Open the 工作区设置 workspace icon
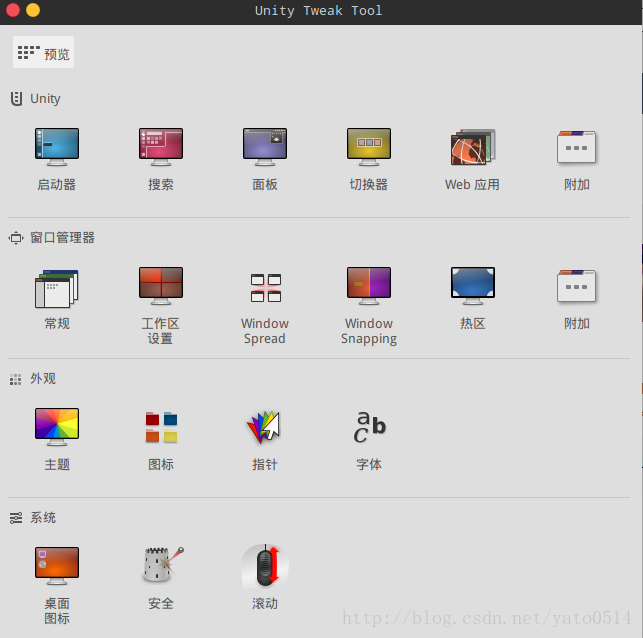This screenshot has height=638, width=643. [161, 286]
